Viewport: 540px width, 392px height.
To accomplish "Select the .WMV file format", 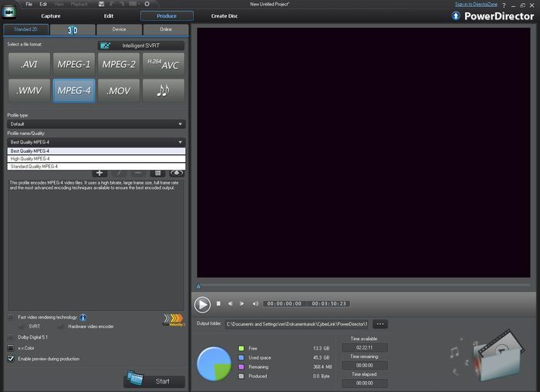I will click(29, 90).
